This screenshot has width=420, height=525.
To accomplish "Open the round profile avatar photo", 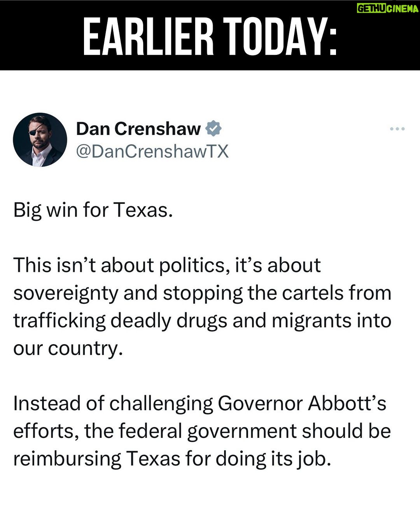I will pos(40,140).
